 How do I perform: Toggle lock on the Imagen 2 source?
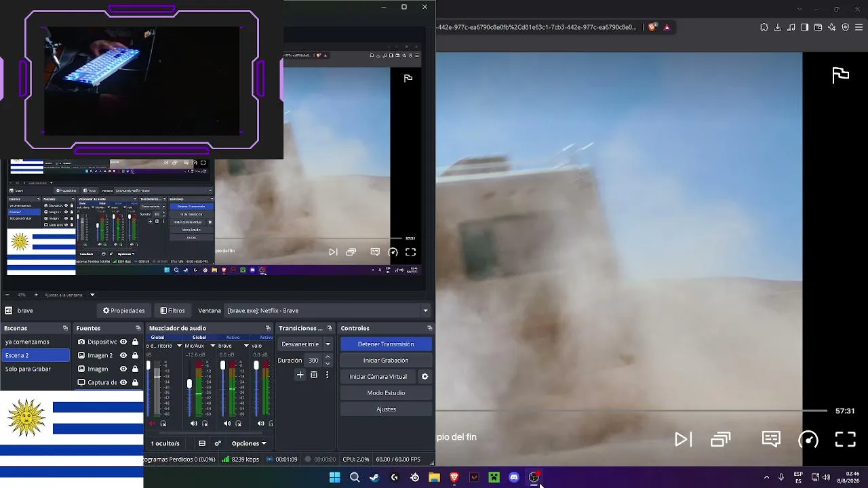pos(135,355)
